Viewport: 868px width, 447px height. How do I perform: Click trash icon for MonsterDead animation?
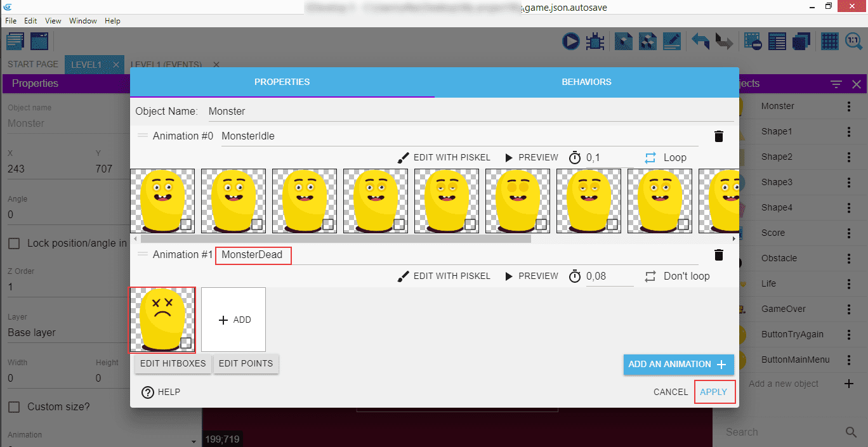[x=718, y=255]
